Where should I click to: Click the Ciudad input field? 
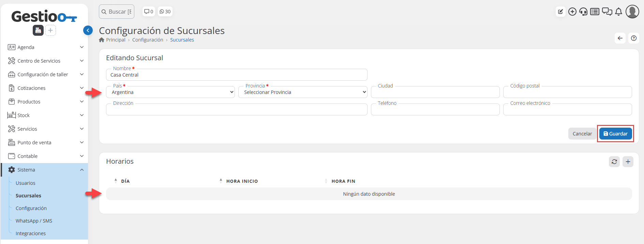click(435, 93)
